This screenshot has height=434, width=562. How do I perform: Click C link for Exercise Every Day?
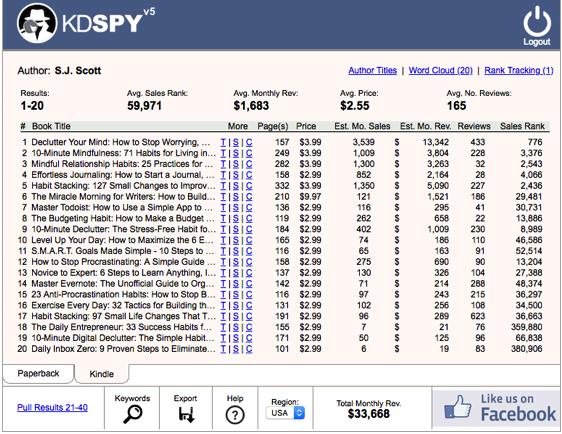click(x=249, y=305)
